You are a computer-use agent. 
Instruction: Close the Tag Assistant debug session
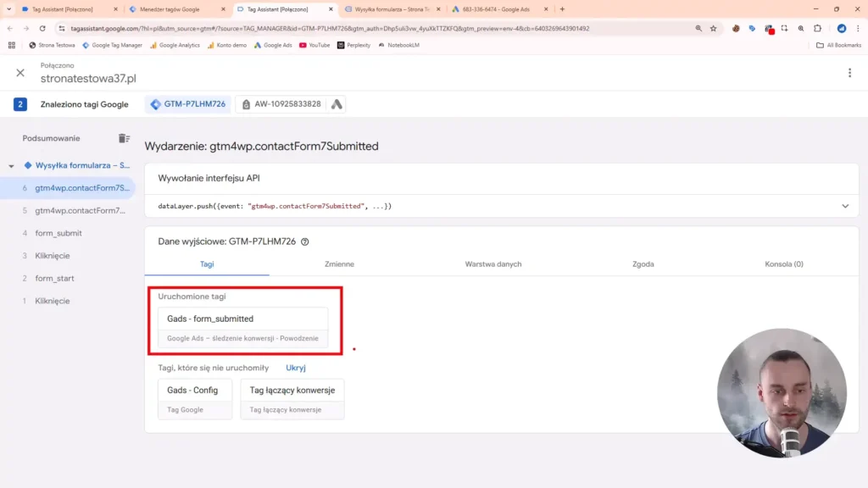tap(20, 73)
